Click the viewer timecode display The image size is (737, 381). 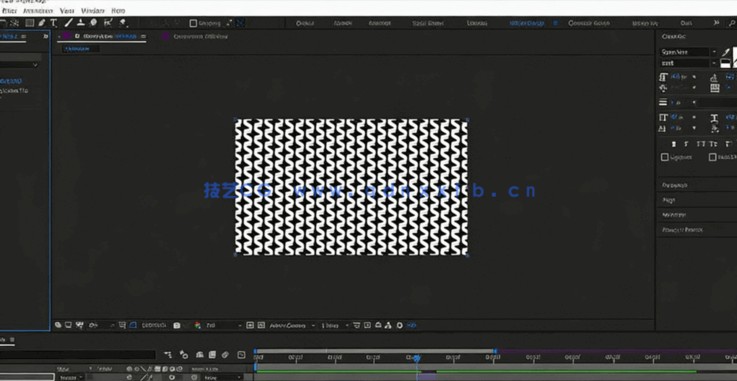pyautogui.click(x=154, y=325)
